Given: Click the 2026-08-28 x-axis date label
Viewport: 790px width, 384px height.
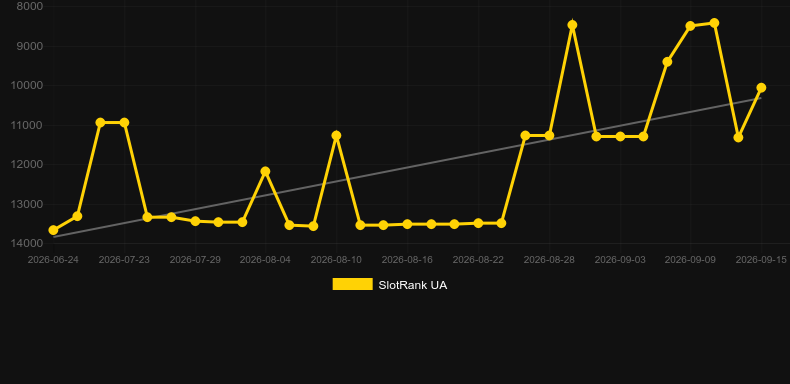Looking at the screenshot, I should click(x=549, y=260).
